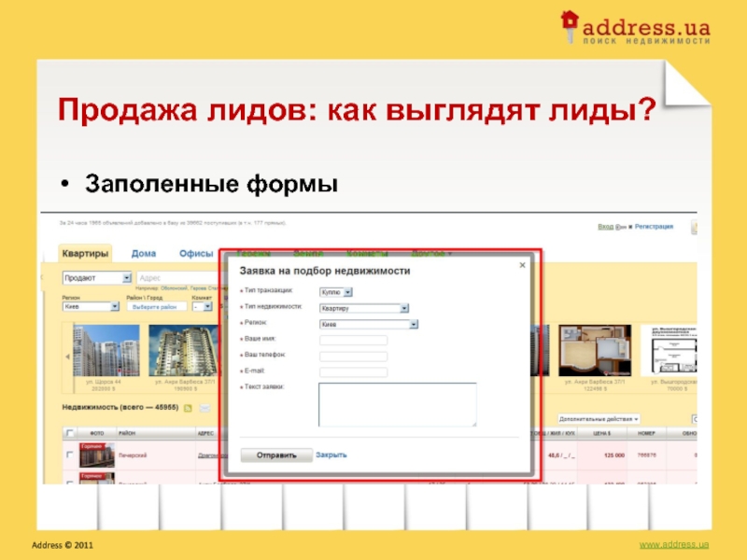Open Дополнительные действия dropdown
Viewport: 747px width, 560px height.
599,419
